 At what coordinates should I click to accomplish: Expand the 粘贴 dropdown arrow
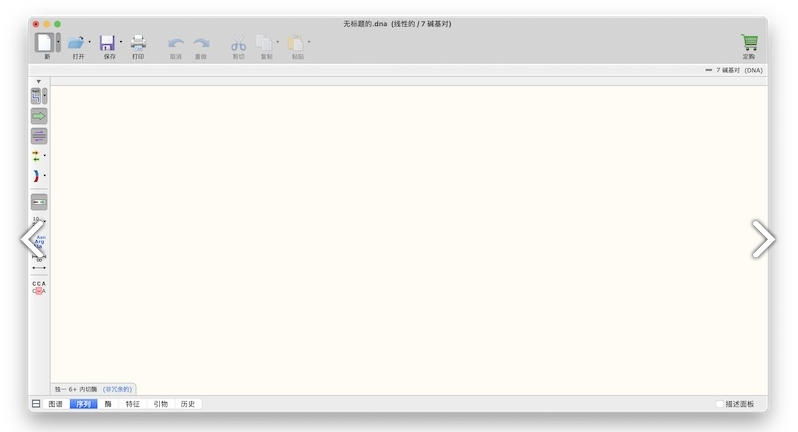click(x=309, y=42)
